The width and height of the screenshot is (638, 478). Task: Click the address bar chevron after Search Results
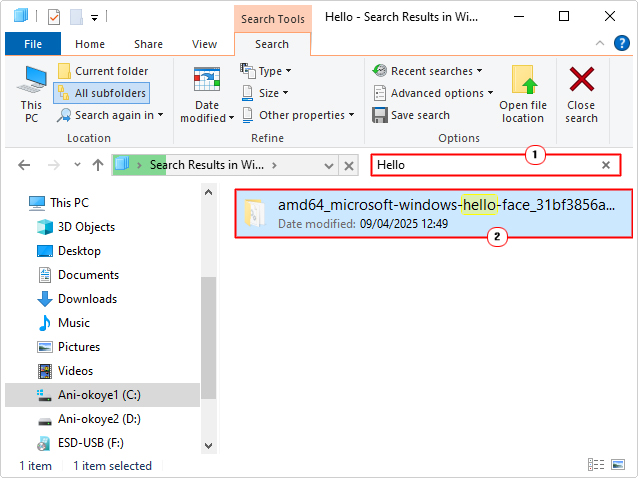pyautogui.click(x=275, y=165)
